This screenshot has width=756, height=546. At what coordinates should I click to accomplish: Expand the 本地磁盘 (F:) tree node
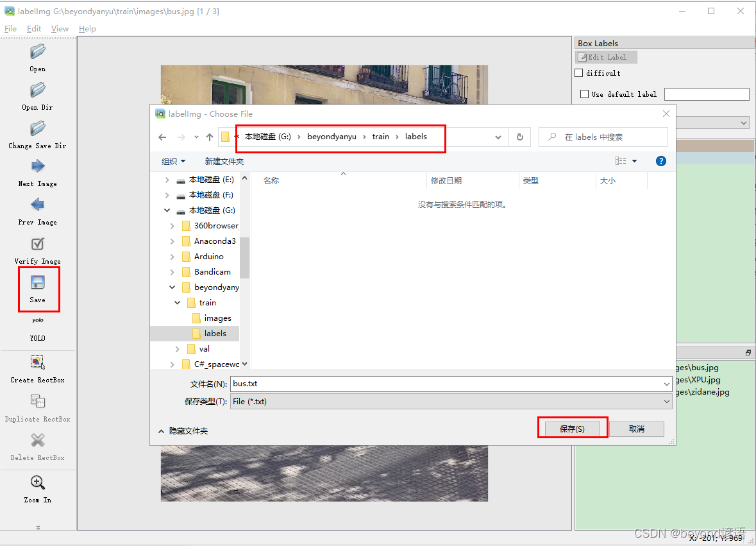pyautogui.click(x=167, y=195)
